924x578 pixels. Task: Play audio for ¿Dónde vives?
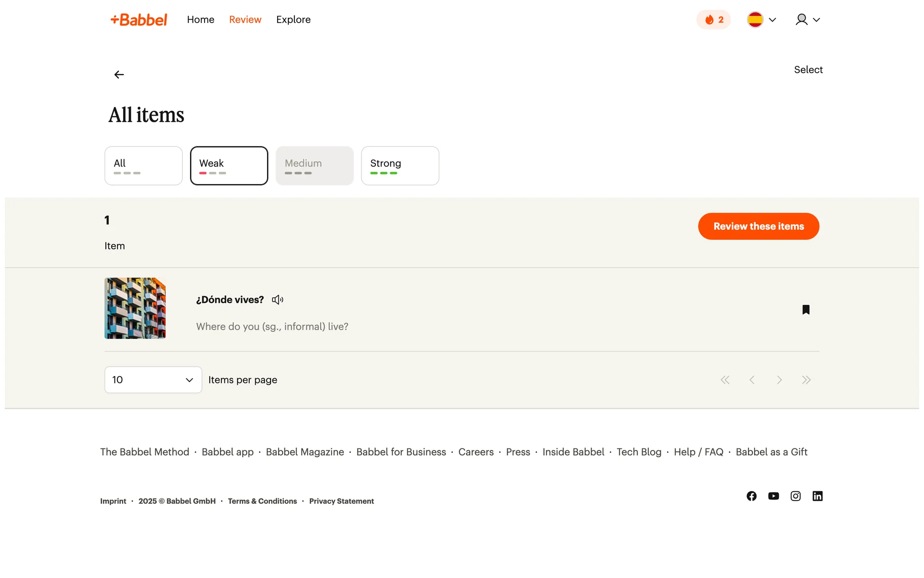[278, 300]
